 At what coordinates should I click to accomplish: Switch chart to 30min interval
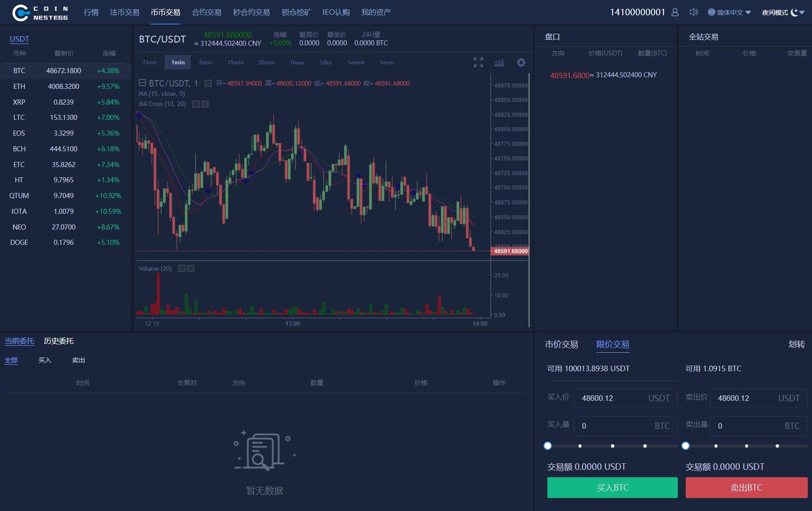[x=267, y=62]
